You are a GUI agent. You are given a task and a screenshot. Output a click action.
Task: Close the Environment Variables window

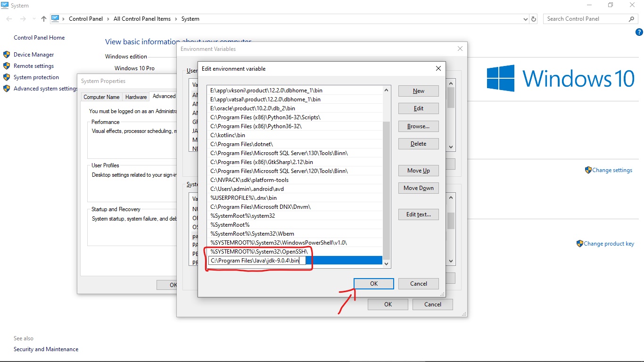click(460, 49)
